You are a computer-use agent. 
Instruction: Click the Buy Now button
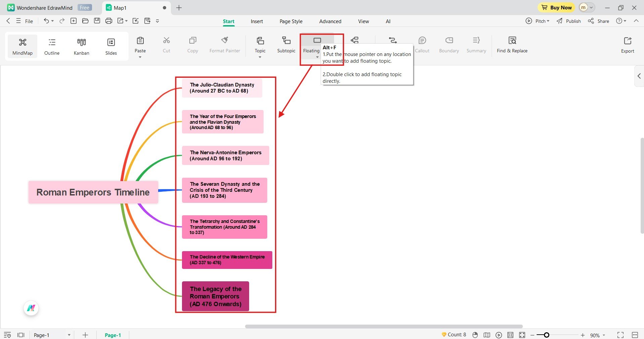tap(556, 7)
